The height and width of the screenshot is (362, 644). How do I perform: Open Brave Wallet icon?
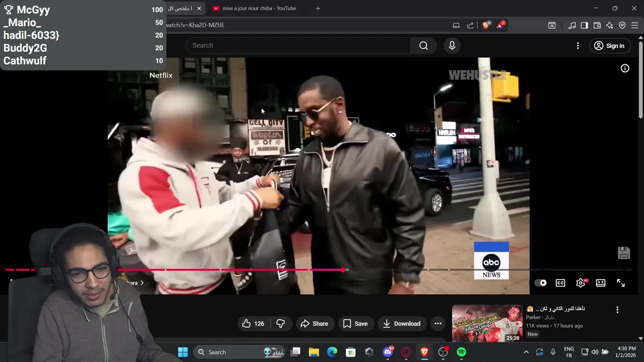[x=597, y=25]
